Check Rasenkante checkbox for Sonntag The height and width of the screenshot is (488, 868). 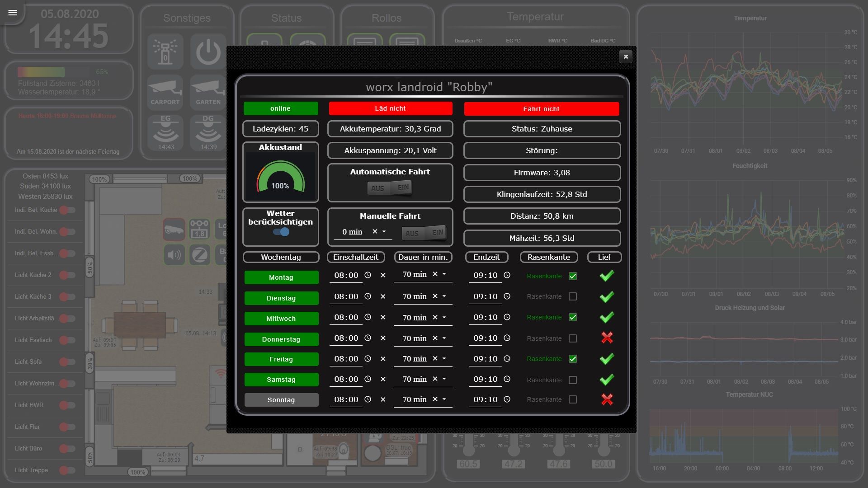[x=573, y=399]
